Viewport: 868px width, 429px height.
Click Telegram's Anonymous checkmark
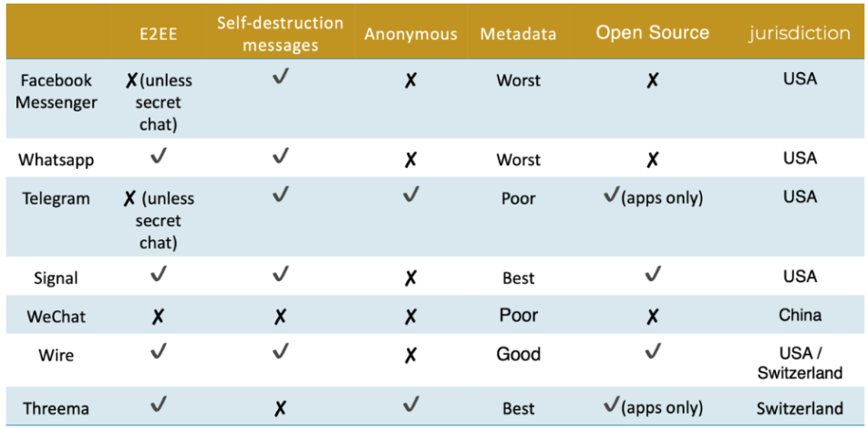pyautogui.click(x=411, y=194)
